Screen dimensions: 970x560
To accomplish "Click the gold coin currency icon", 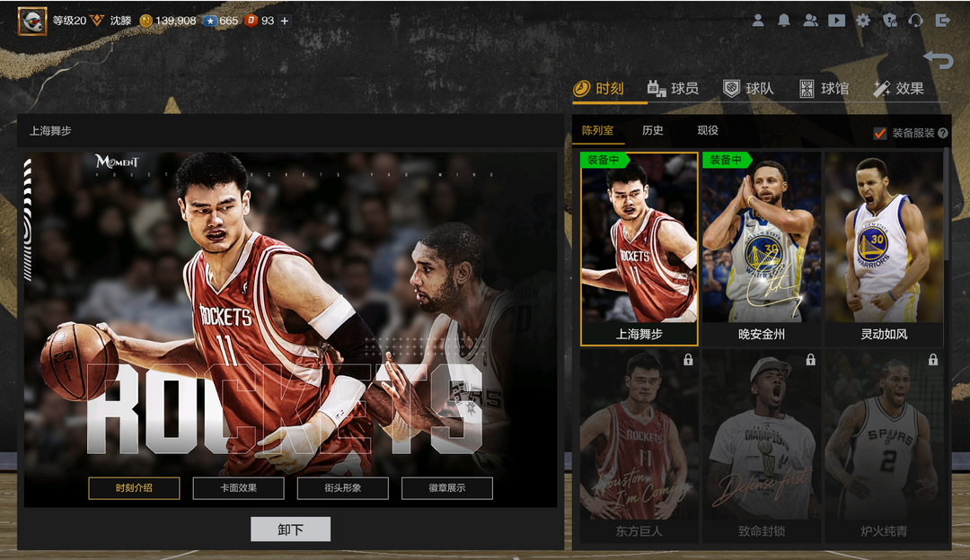I will 146,21.
